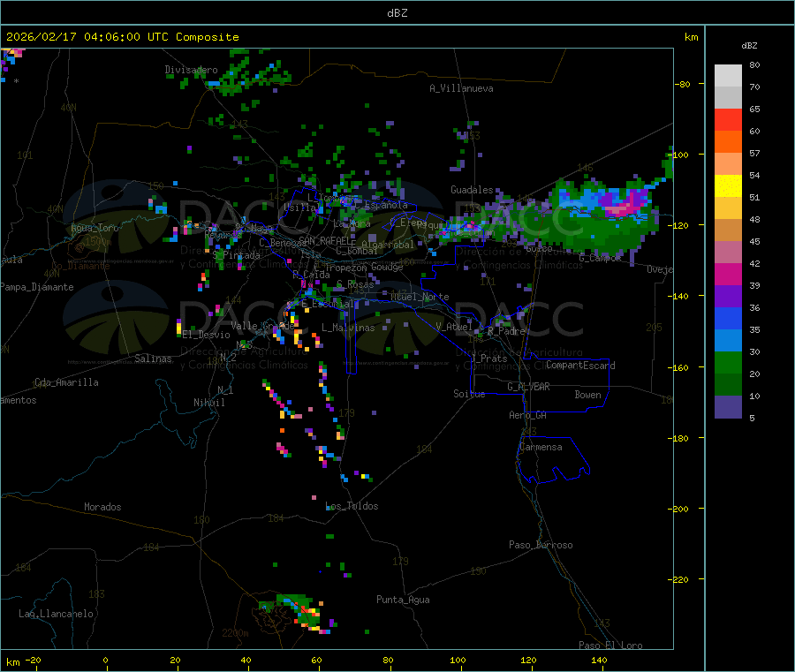Click the Guadales map label

(472, 190)
